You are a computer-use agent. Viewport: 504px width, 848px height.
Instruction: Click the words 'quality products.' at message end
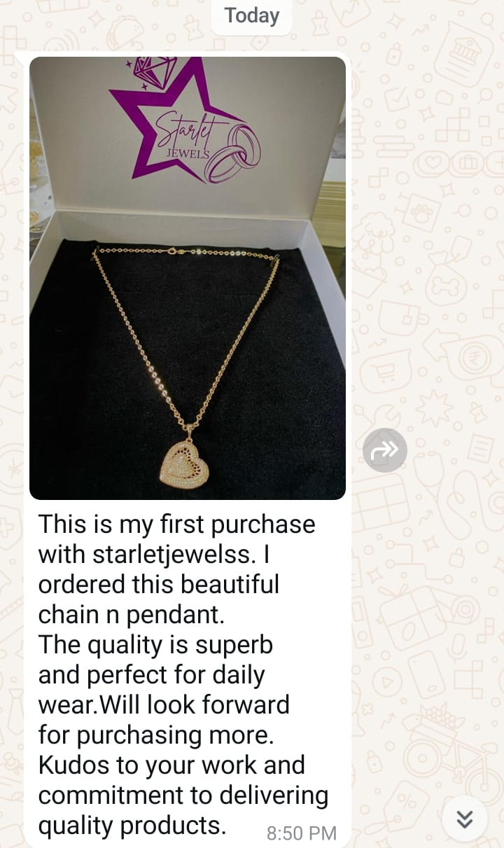(132, 826)
